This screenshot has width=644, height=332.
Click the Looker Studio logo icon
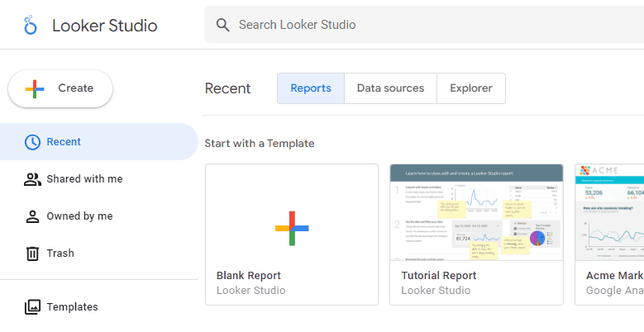[31, 25]
